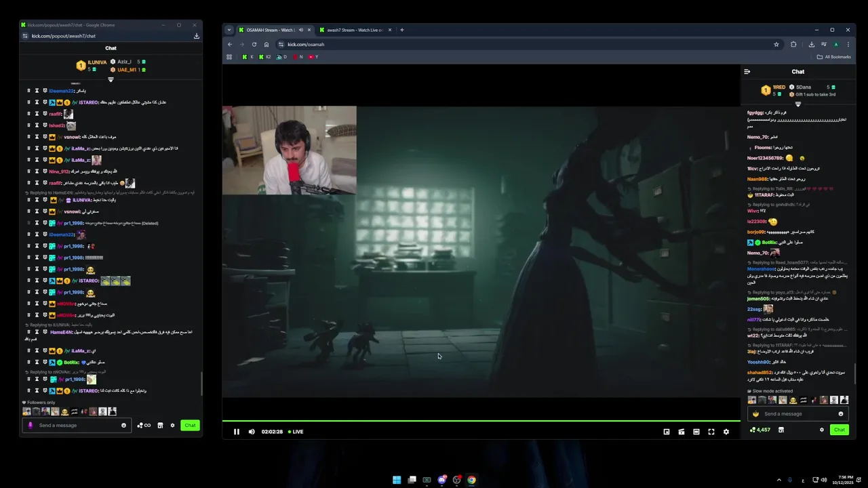The height and width of the screenshot is (488, 868).
Task: Open shop icon in OSAMAH chat
Action: click(781, 430)
